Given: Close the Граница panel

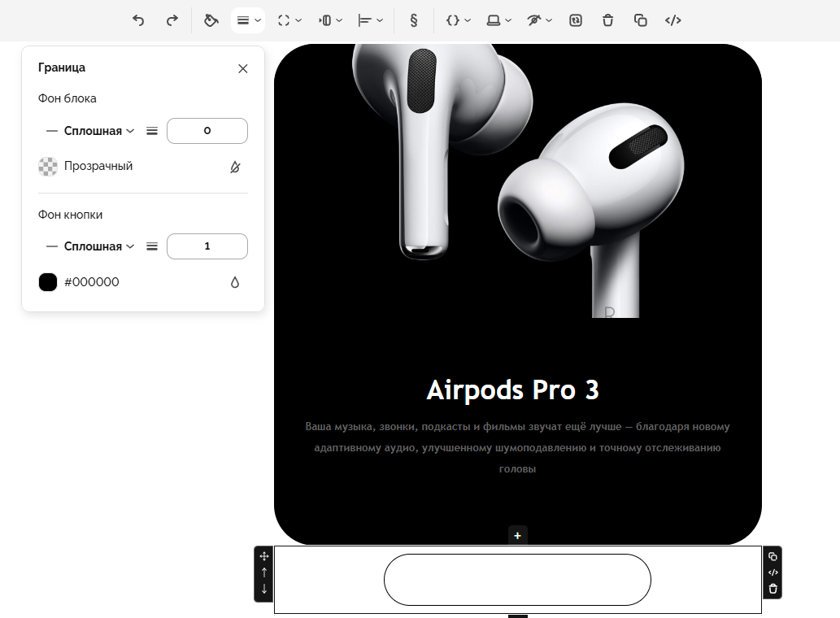Looking at the screenshot, I should point(242,68).
